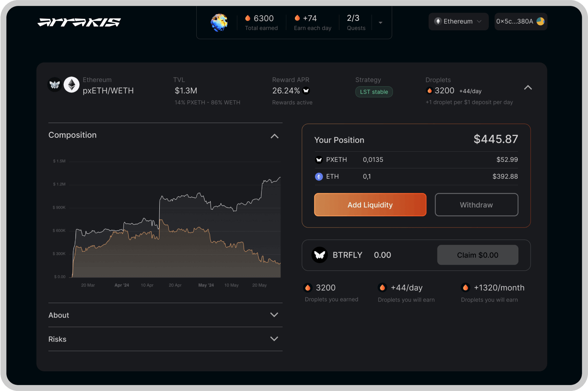
Task: Click the butterfly icon next to 26.24% APR
Action: (x=306, y=91)
